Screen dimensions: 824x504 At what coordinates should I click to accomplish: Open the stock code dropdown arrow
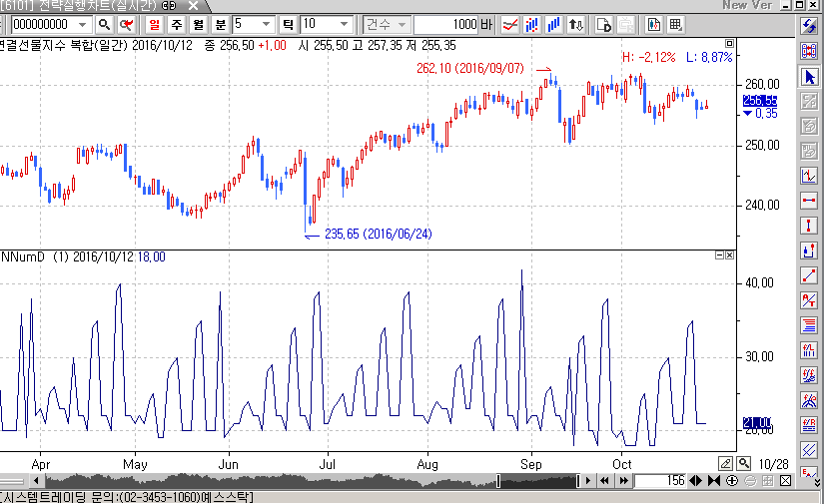pyautogui.click(x=80, y=24)
